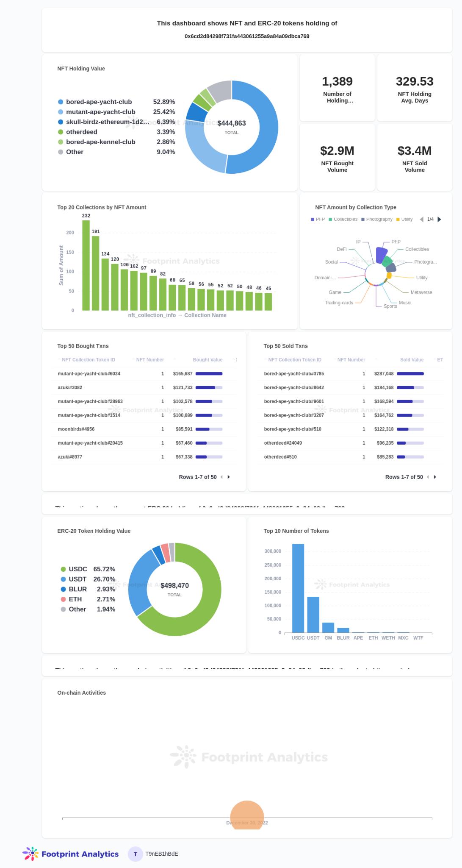Show previous rows in Top 50 Bought Txns
Viewport: 462px width, 868px height.
(x=221, y=477)
